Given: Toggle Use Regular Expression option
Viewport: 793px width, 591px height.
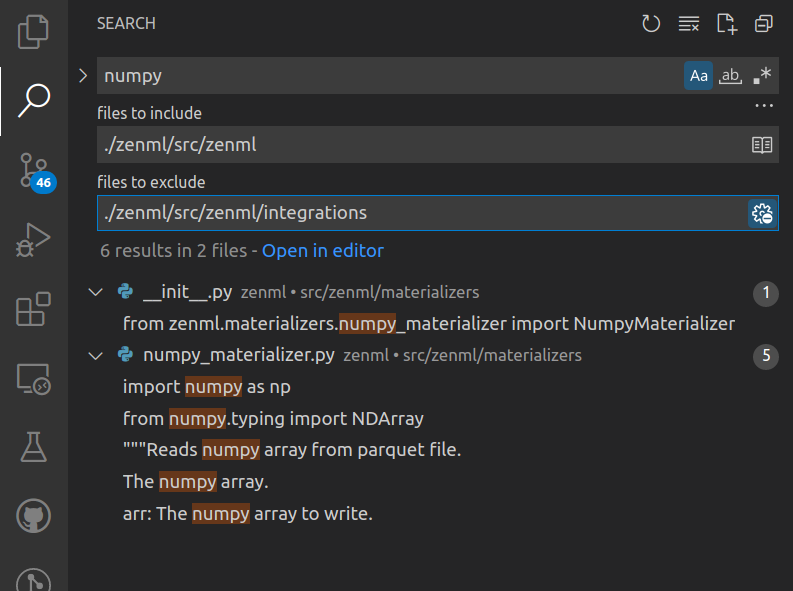Looking at the screenshot, I should 762,76.
